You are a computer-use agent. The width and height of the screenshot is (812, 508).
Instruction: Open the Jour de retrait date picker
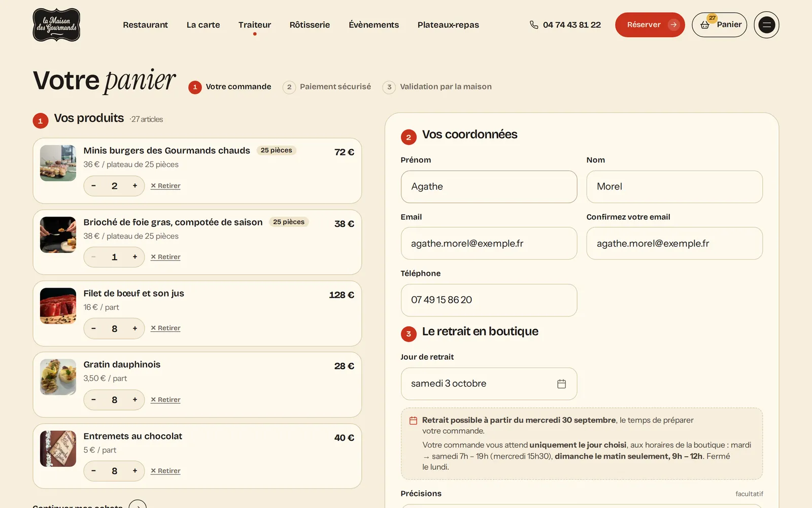(489, 384)
